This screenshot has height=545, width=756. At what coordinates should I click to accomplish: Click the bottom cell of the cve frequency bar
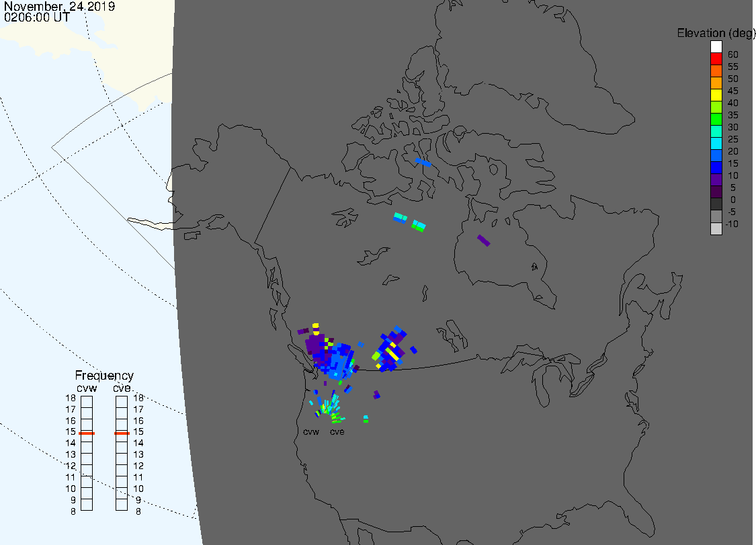point(122,505)
